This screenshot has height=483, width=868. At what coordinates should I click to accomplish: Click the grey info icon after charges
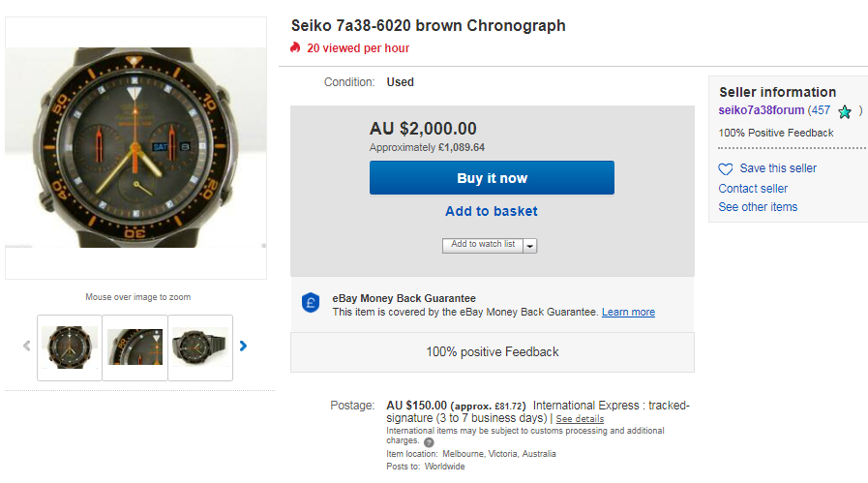[x=429, y=442]
